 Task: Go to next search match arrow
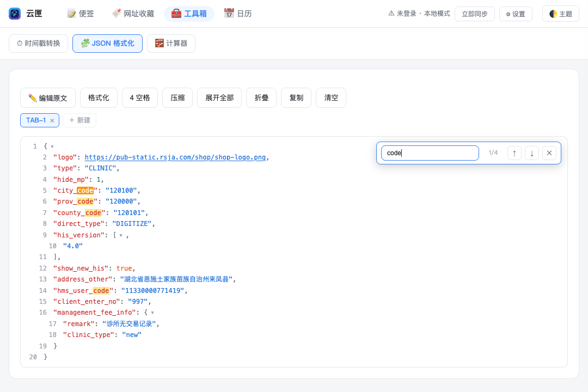click(x=532, y=153)
